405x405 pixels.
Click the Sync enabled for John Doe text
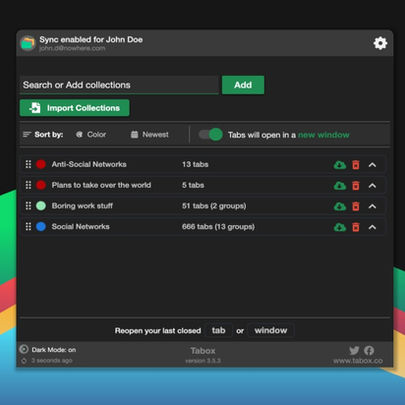(x=91, y=39)
